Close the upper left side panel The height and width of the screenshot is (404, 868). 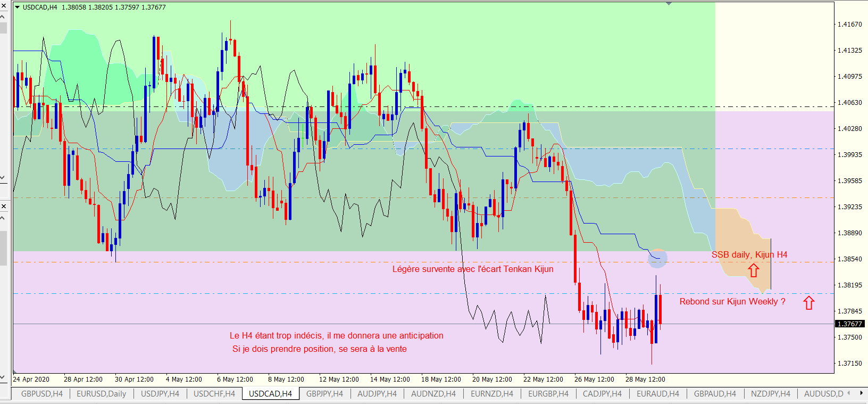pos(3,5)
